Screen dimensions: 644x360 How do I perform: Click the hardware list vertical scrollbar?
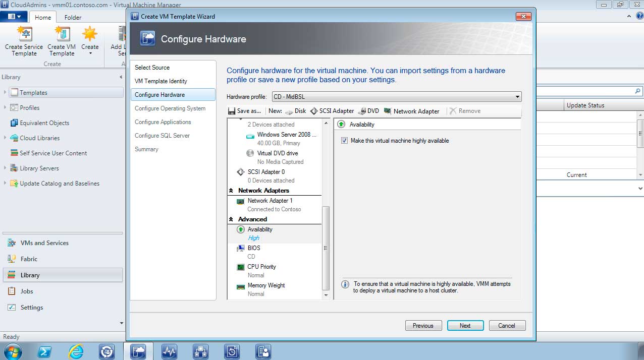(326, 248)
